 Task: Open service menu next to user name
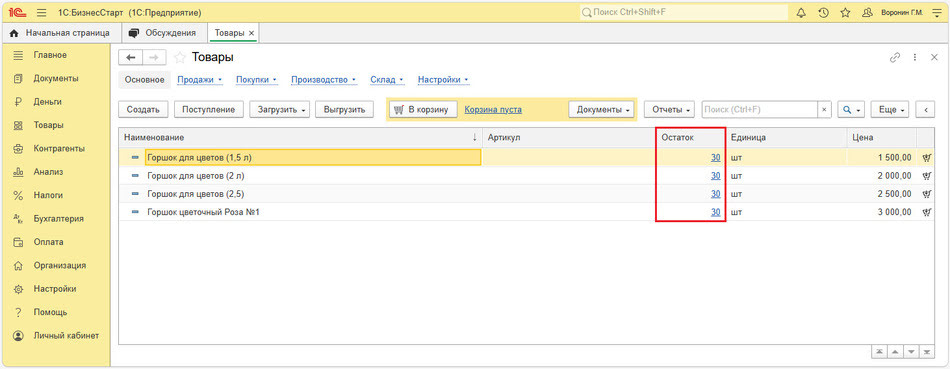[937, 13]
